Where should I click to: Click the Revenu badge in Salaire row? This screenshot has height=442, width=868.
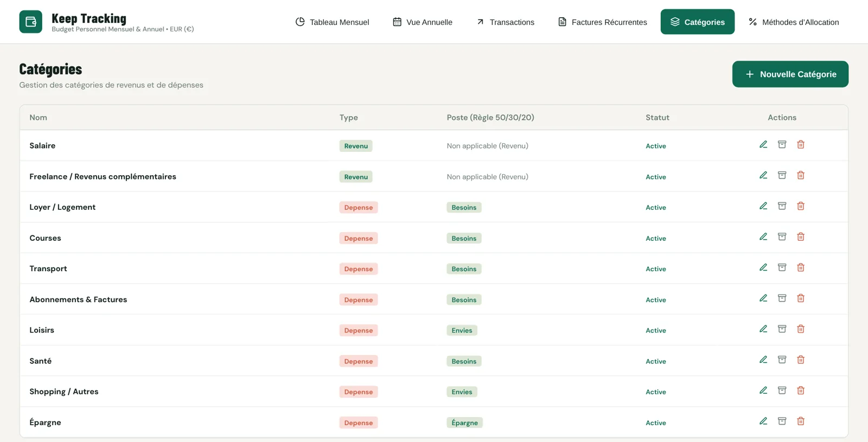(356, 146)
